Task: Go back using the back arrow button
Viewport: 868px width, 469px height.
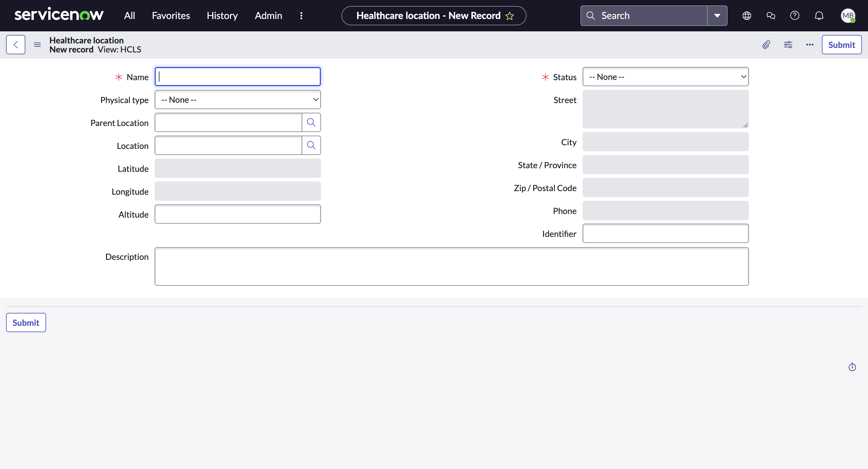Action: 15,45
